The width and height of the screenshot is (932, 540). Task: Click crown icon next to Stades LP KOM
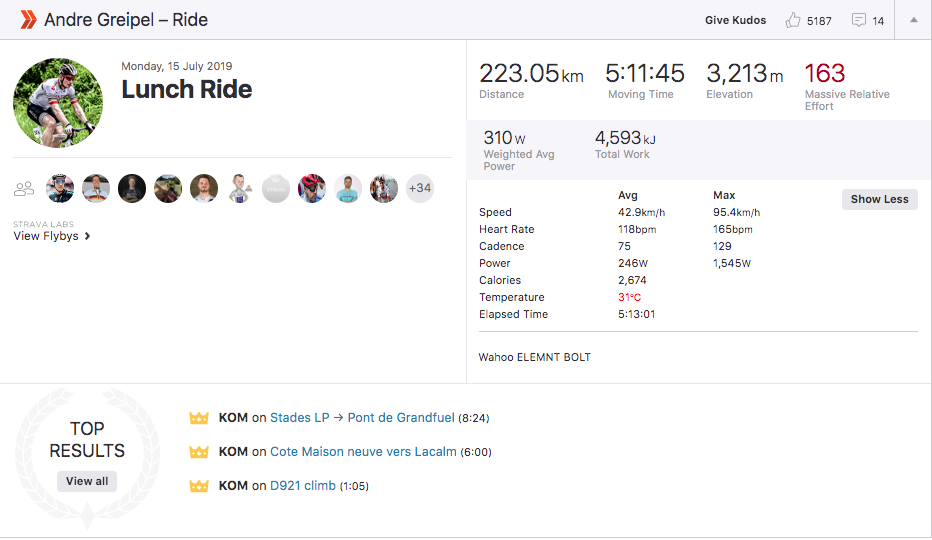[x=199, y=418]
